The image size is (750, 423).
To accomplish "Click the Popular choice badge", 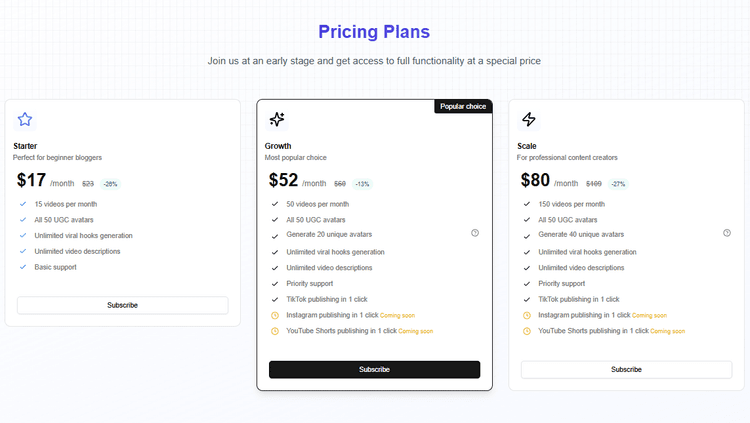I will pos(463,106).
